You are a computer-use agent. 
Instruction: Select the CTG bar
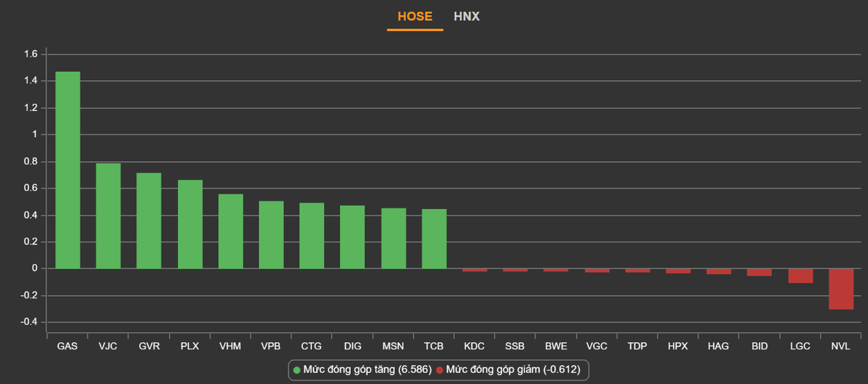coord(312,236)
